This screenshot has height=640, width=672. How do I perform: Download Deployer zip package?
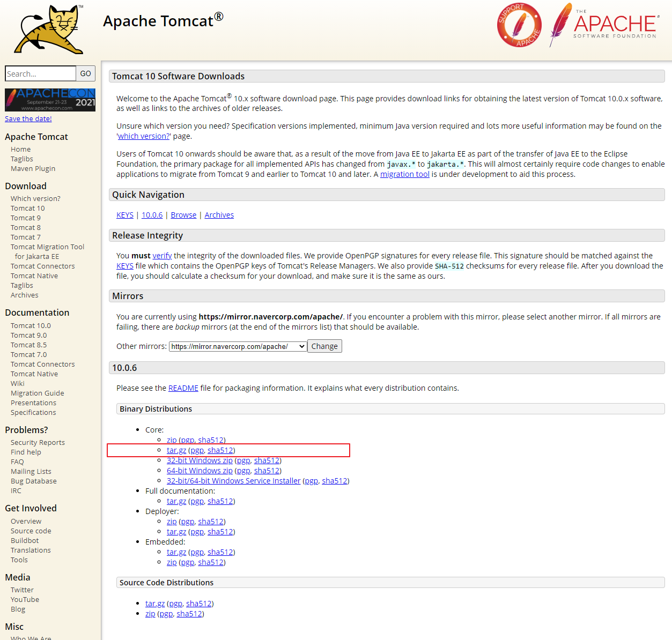point(172,522)
